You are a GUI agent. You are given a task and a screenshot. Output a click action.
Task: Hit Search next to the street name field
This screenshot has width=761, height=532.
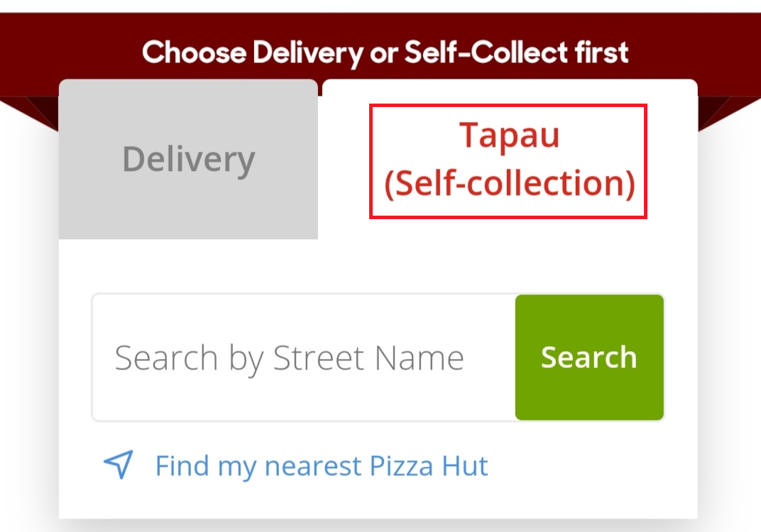(589, 358)
